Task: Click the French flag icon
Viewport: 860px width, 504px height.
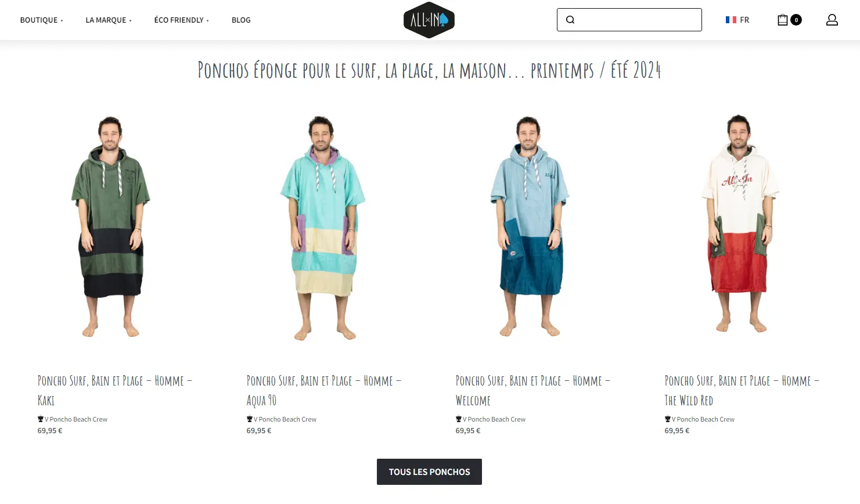Action: coord(731,20)
